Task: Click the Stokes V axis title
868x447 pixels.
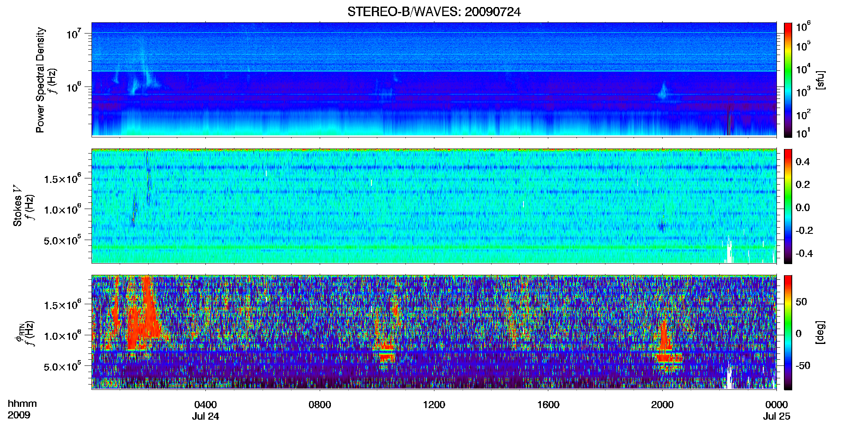Action: 17,206
